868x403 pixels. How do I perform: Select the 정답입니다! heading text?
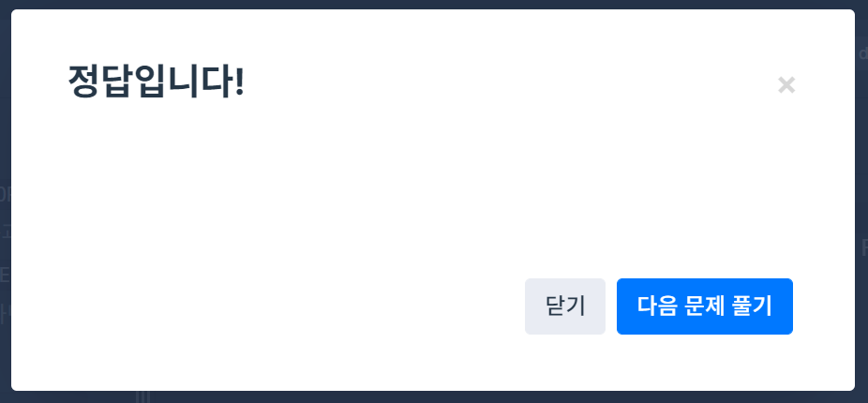click(x=157, y=82)
